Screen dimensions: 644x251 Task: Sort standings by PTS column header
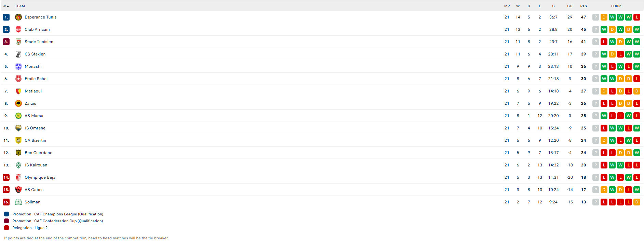[583, 6]
